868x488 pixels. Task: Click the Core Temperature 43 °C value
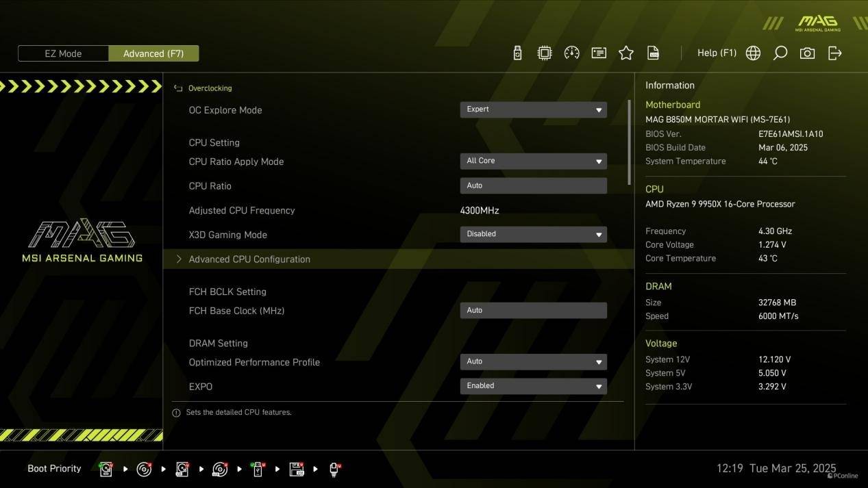[768, 259]
